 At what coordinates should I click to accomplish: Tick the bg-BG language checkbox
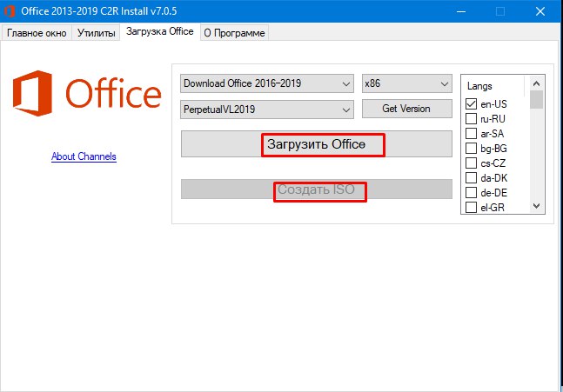pyautogui.click(x=471, y=148)
